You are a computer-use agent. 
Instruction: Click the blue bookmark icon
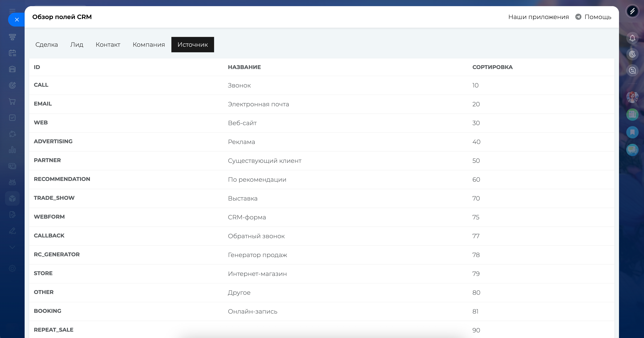(x=632, y=132)
